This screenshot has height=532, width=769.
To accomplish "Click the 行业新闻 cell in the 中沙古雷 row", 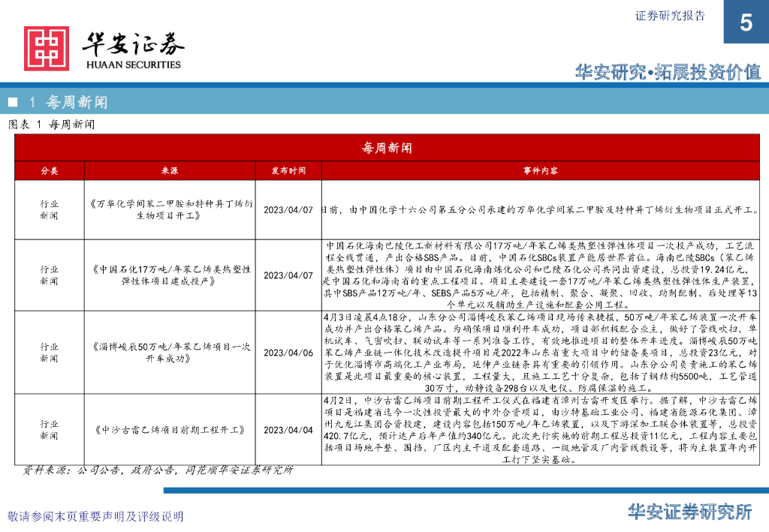I will tap(50, 430).
